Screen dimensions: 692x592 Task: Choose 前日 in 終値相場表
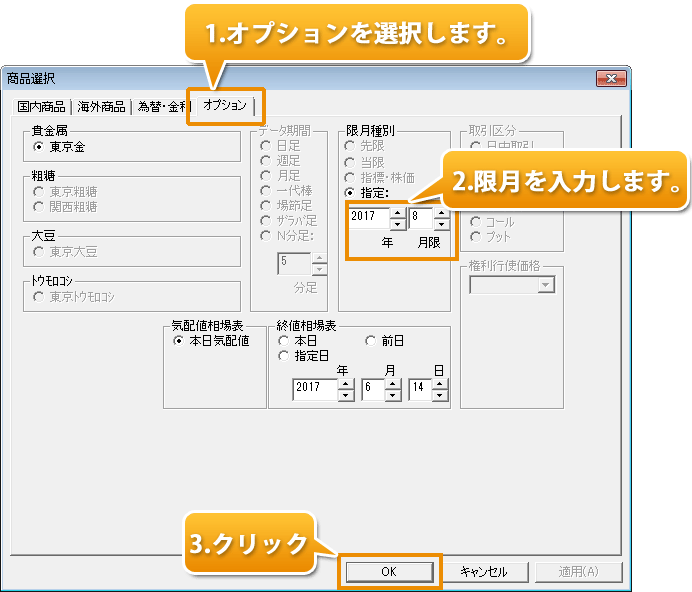(371, 341)
